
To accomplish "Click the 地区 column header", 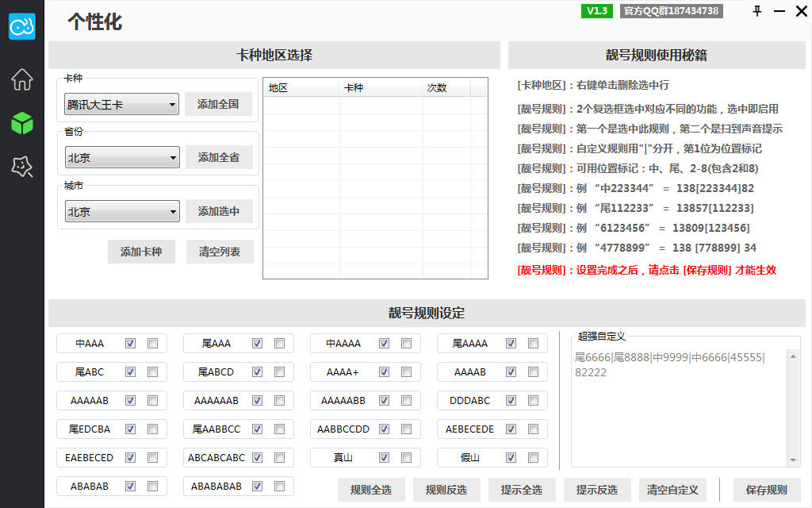I will [301, 88].
